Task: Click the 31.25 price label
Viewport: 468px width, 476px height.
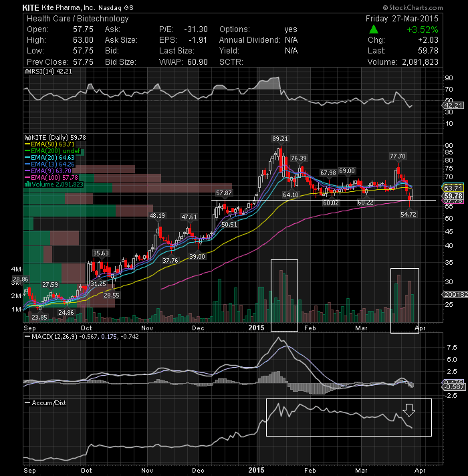Action: (x=98, y=284)
